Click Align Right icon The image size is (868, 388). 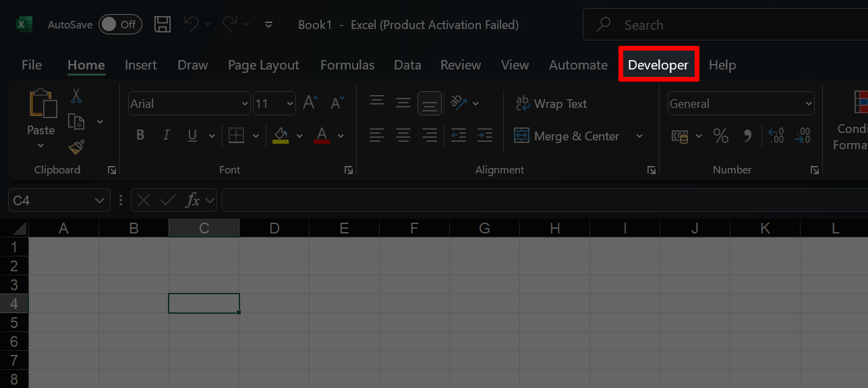click(430, 136)
